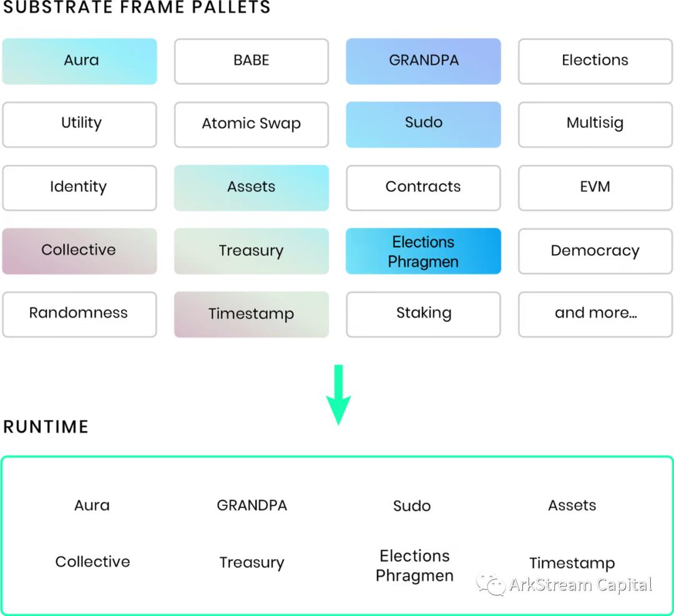Select the Randomness pallet box
Screen dimensions: 674x616
(80, 314)
